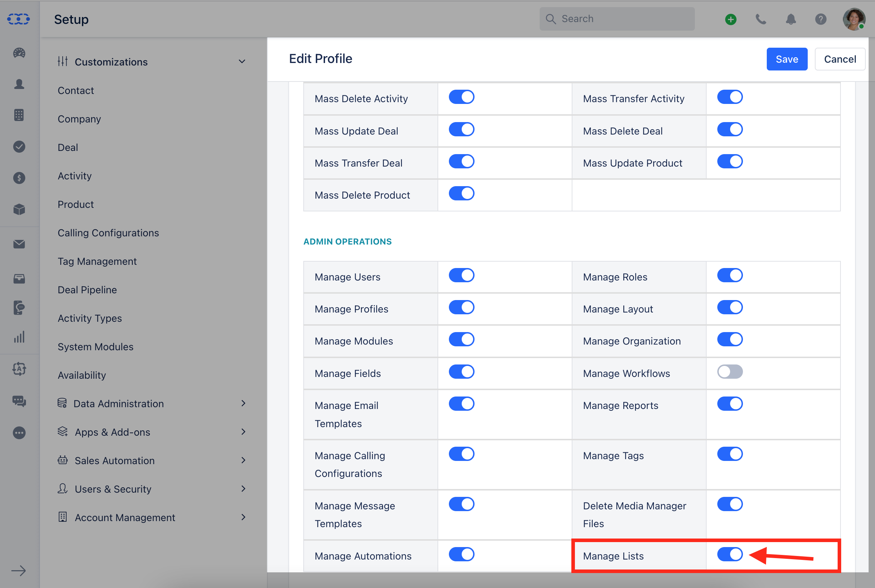Focus the Search input field
This screenshot has width=875, height=588.
617,19
